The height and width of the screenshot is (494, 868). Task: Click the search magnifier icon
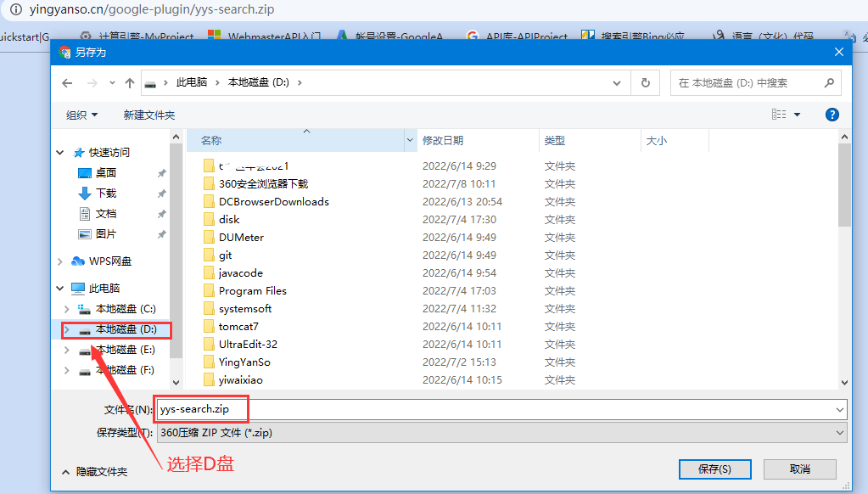click(829, 83)
